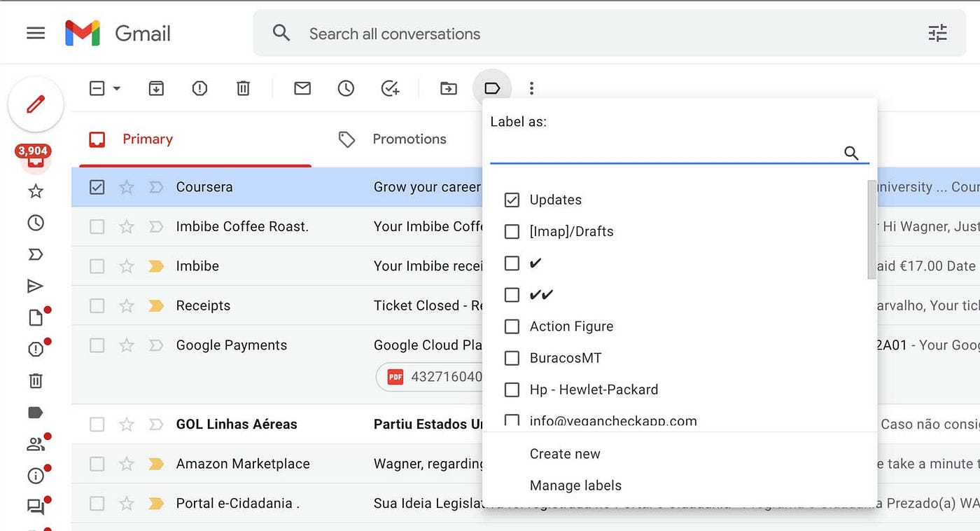
Task: Open the Portal e-Cidadania email
Action: click(x=525, y=504)
